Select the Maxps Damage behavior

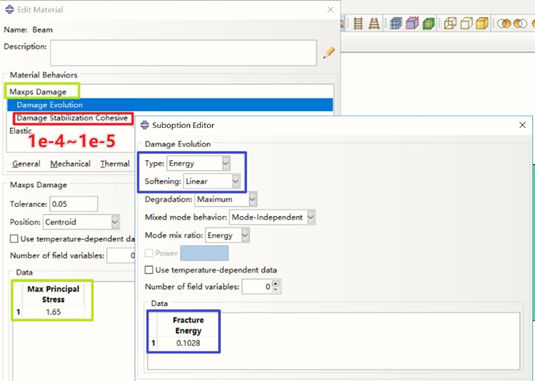click(x=38, y=92)
